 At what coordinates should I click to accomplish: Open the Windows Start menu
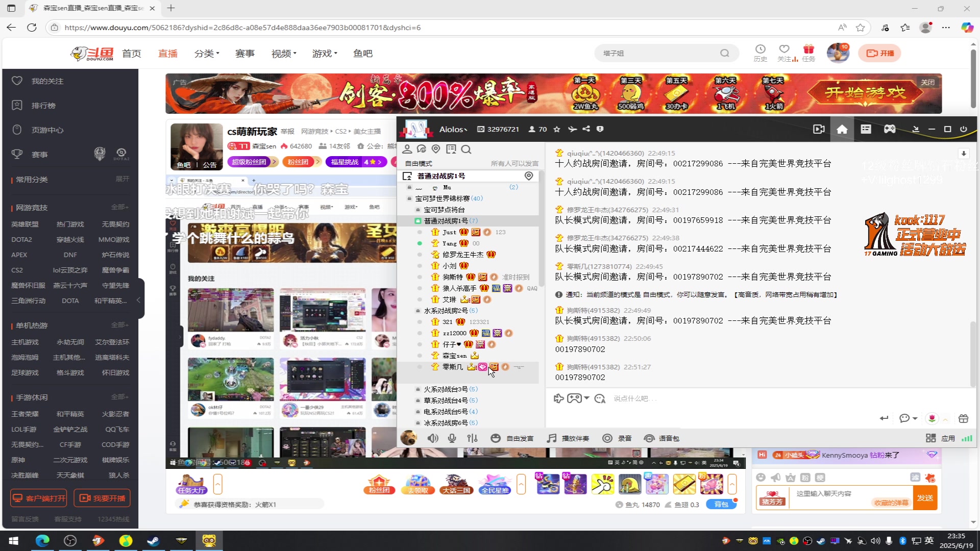coord(14,541)
